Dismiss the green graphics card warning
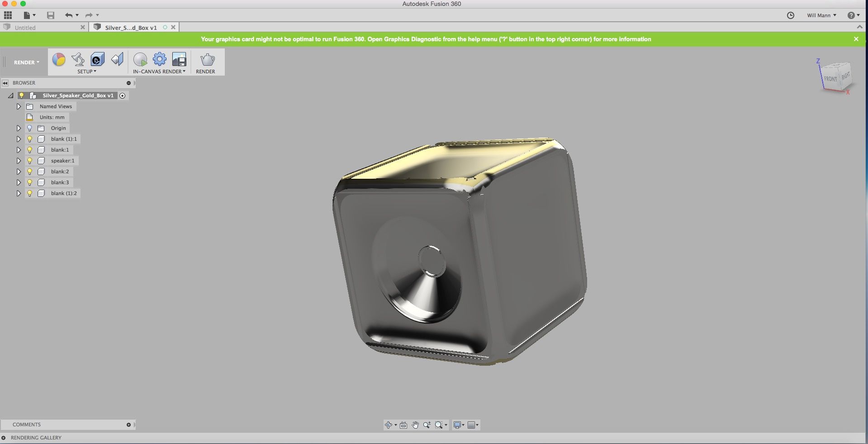The height and width of the screenshot is (444, 868). coord(856,39)
